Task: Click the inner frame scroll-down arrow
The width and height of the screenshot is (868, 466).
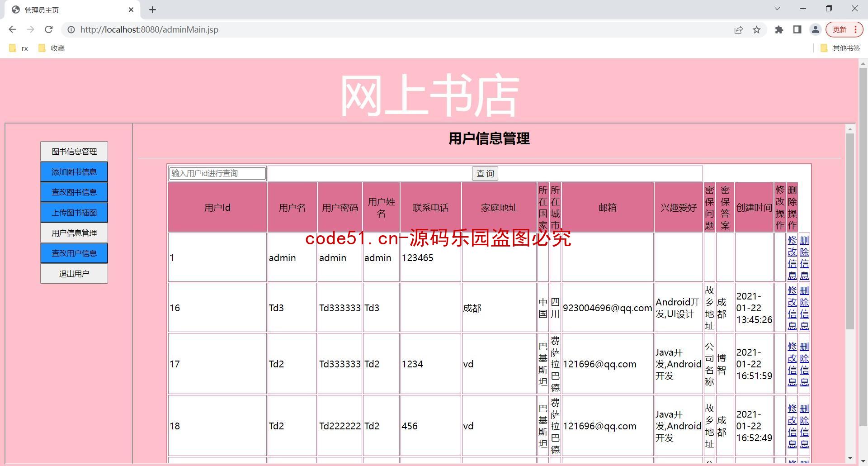Action: coord(850,458)
